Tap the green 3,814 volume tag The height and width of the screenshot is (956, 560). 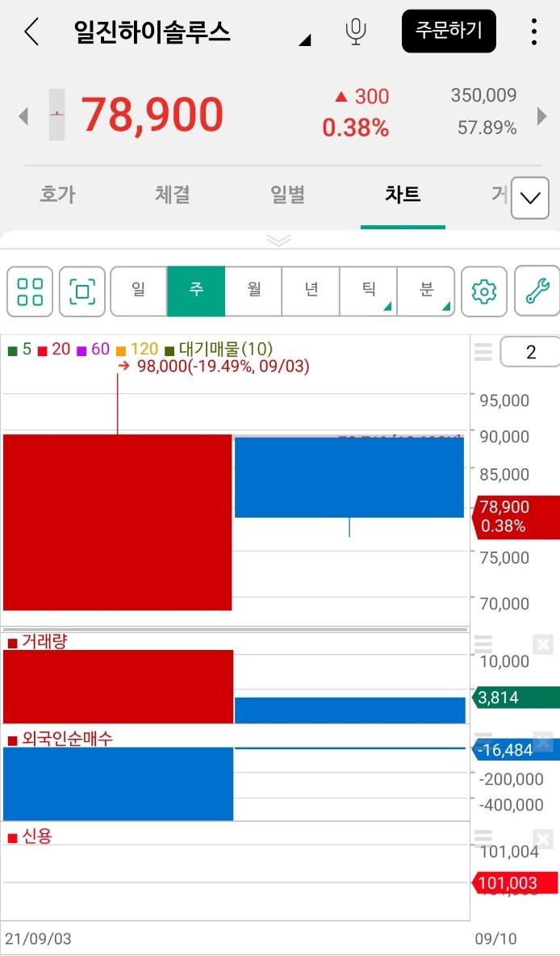516,698
